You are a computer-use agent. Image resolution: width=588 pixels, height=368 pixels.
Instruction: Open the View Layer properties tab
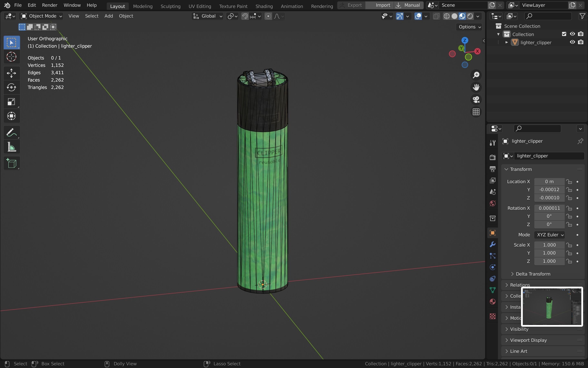[492, 180]
